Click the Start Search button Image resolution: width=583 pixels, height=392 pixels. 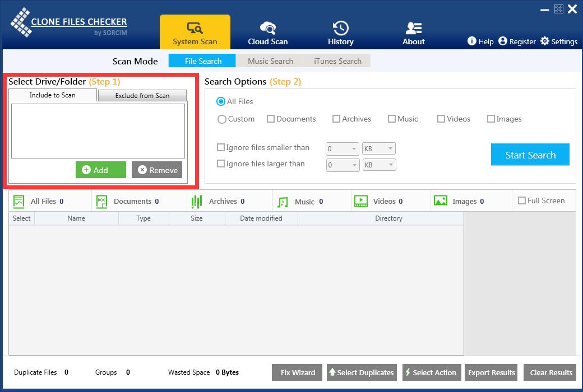point(530,155)
